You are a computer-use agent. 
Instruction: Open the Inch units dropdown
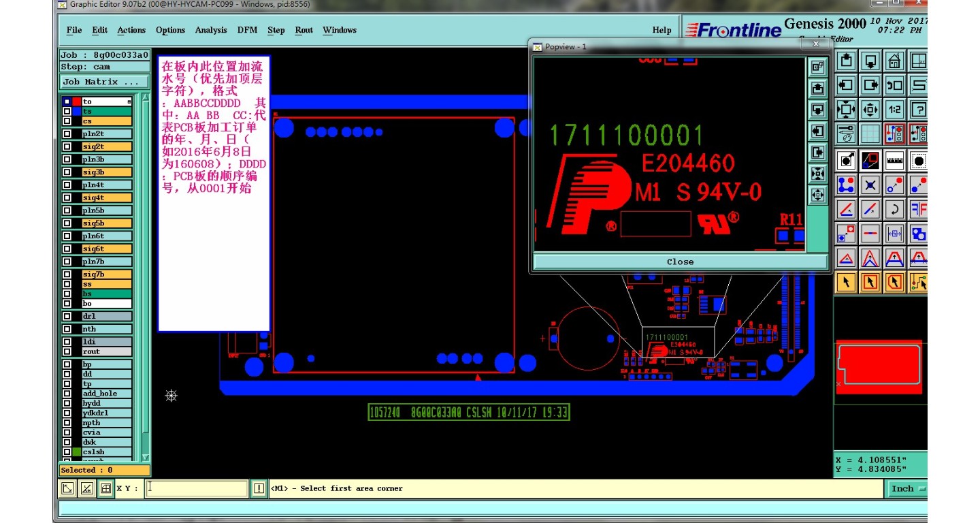tap(908, 488)
